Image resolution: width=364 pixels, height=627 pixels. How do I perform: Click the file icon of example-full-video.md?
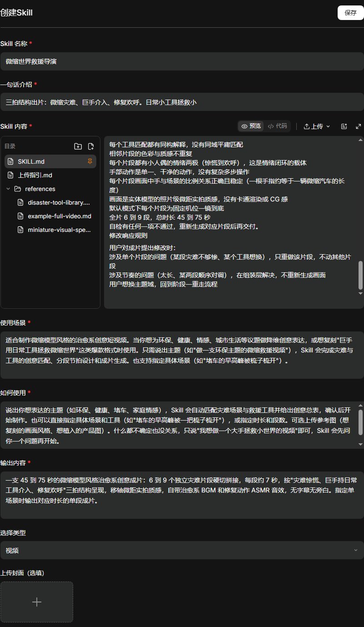click(20, 216)
